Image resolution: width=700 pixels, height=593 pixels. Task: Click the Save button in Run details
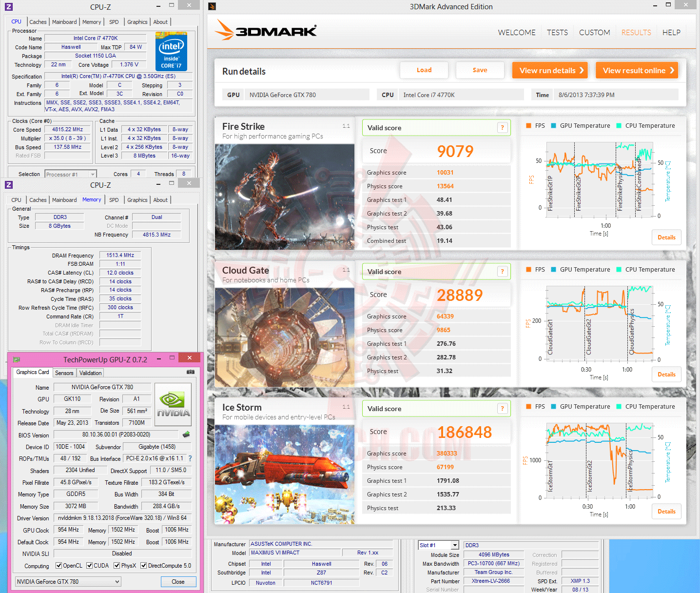[480, 70]
